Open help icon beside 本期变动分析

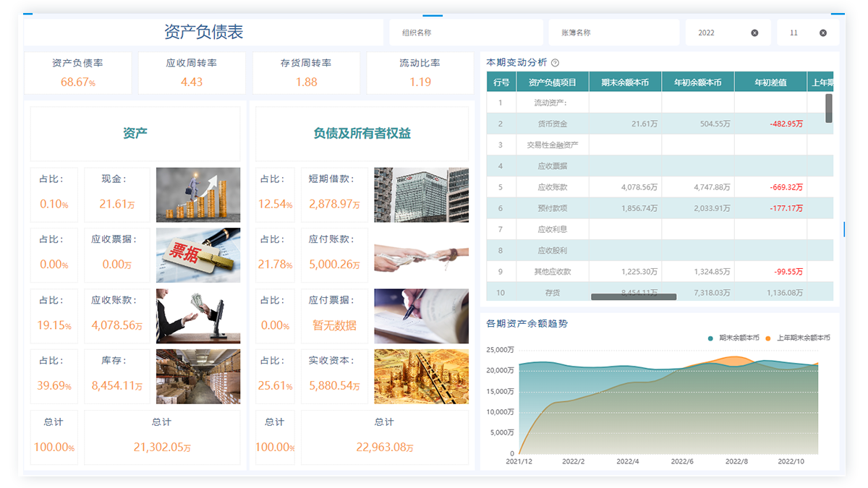coord(555,63)
